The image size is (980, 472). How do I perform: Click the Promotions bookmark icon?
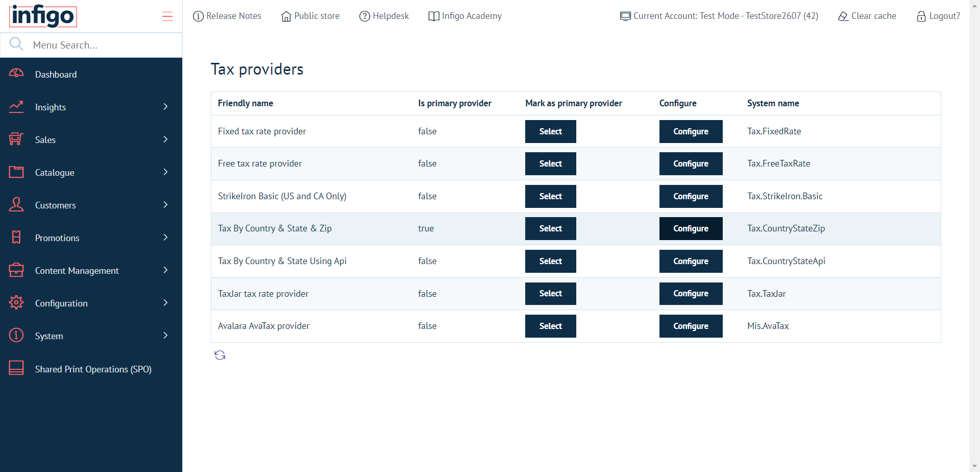pyautogui.click(x=16, y=238)
